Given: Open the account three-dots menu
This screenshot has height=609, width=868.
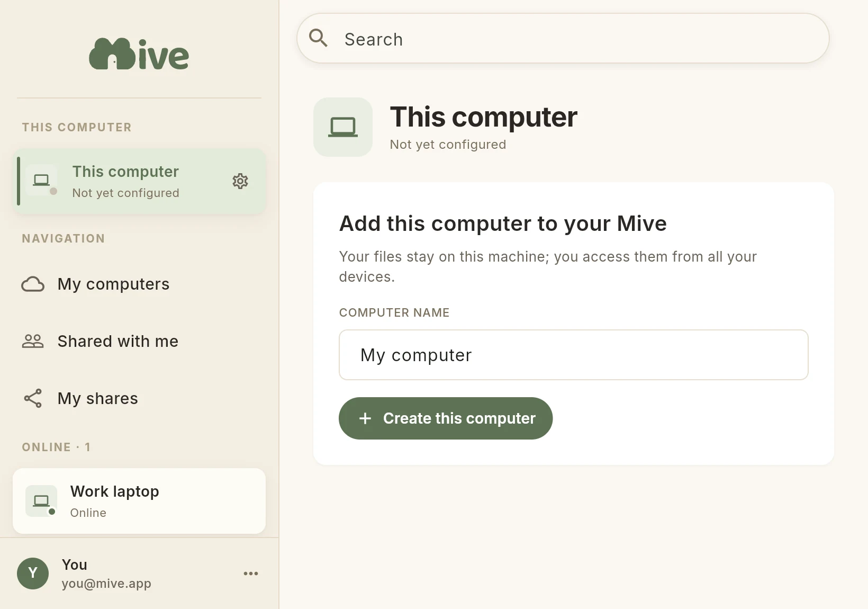Looking at the screenshot, I should pyautogui.click(x=251, y=574).
